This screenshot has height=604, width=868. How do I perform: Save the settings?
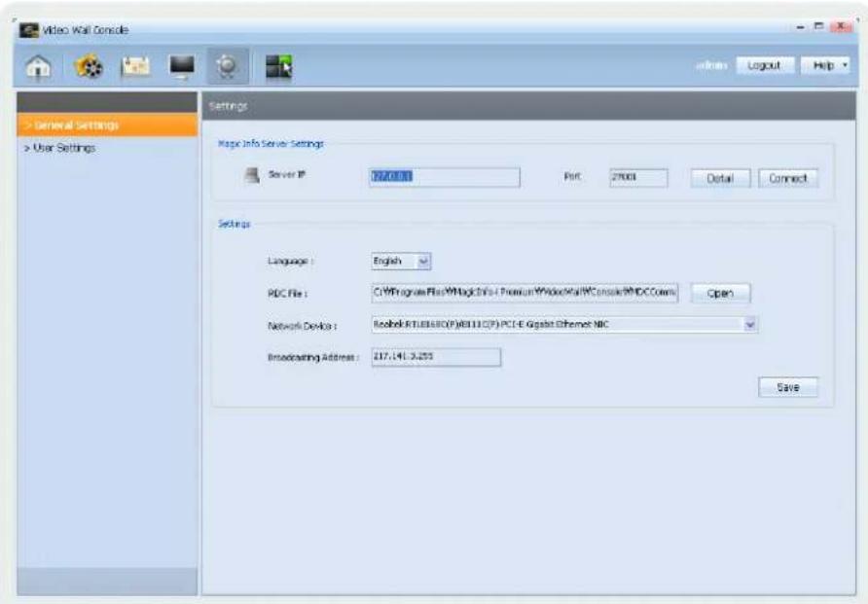788,387
